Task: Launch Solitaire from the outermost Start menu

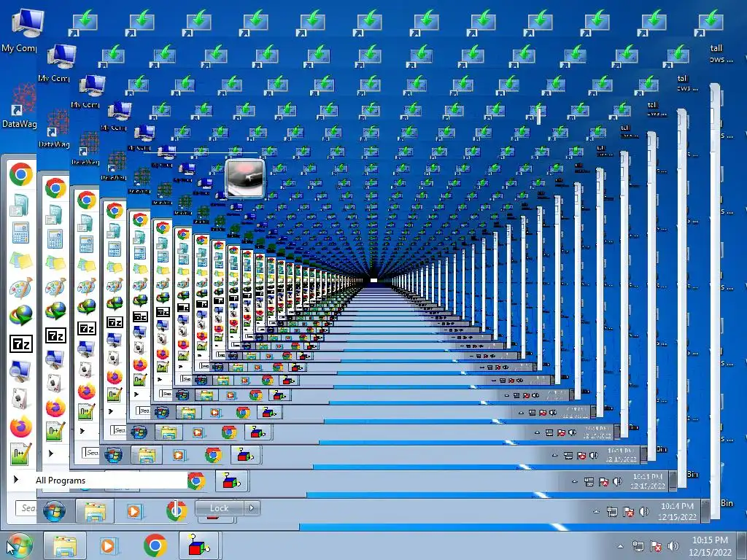Action: [20, 399]
